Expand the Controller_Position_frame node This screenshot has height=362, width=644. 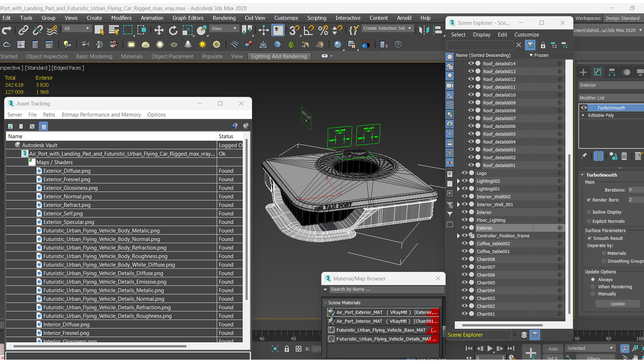(458, 236)
